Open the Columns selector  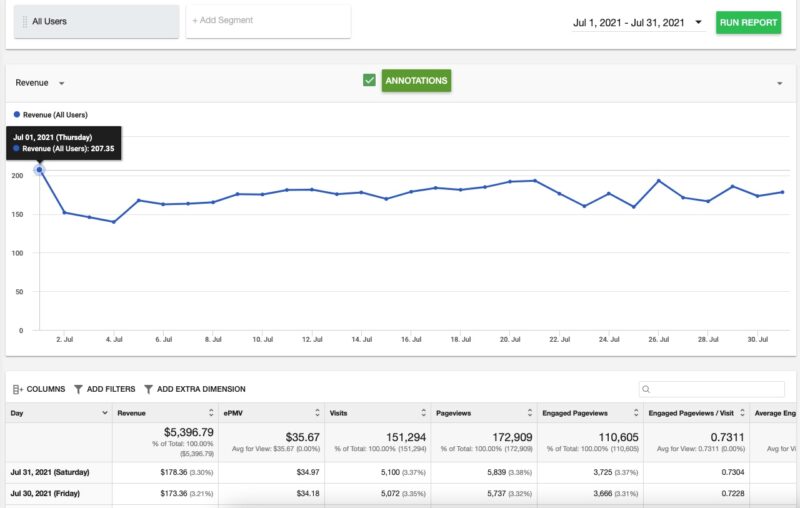click(x=39, y=389)
